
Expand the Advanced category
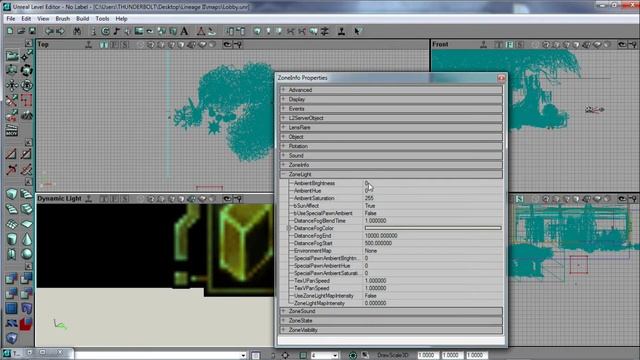(x=283, y=89)
